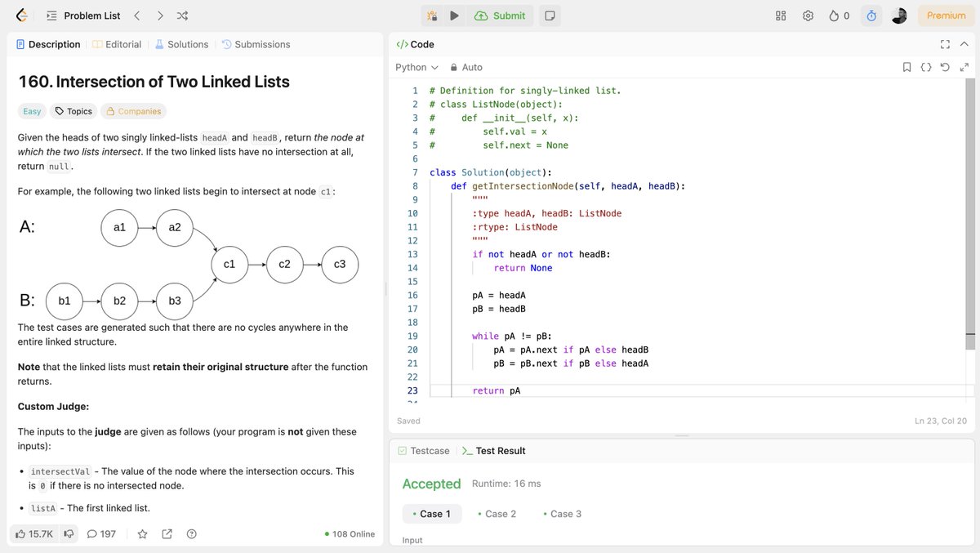Screen dimensions: 980x553
Task: Click the LeetCode logo
Action: click(x=21, y=16)
